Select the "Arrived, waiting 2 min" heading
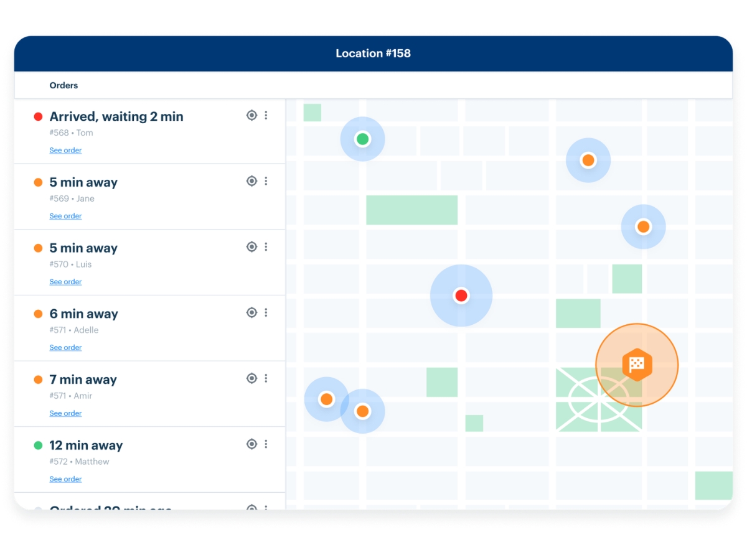 click(116, 116)
